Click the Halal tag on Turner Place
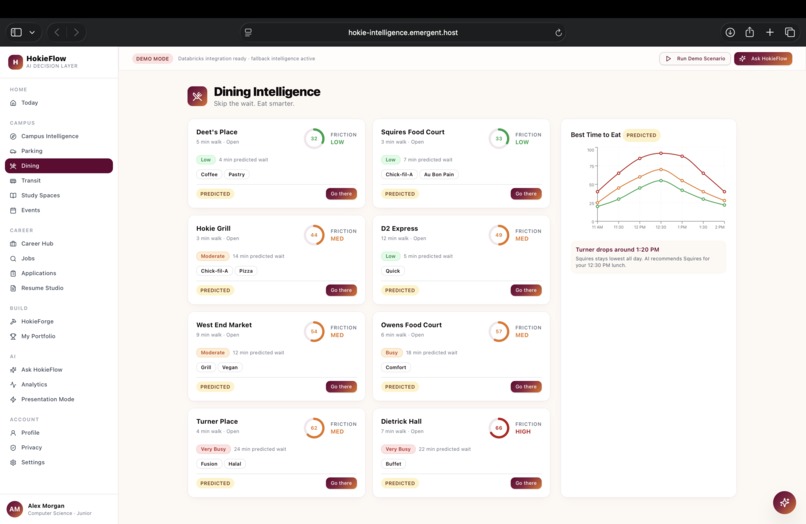This screenshot has height=524, width=806. point(235,464)
